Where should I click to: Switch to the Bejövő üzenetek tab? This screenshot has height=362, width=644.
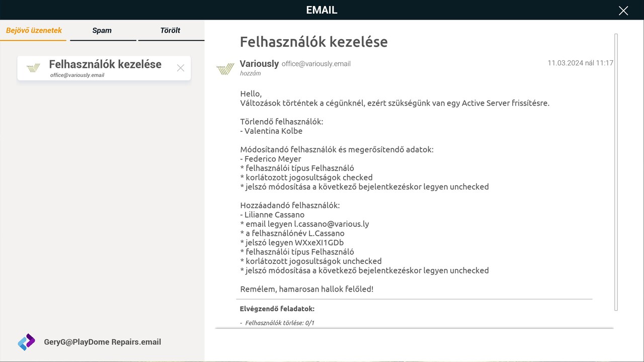[x=34, y=30]
